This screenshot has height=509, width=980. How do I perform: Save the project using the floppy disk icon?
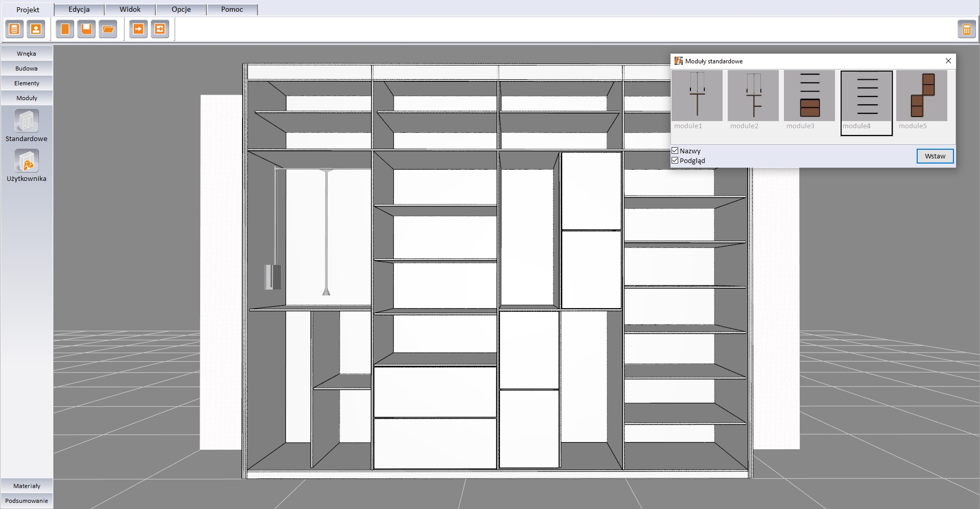coord(86,29)
